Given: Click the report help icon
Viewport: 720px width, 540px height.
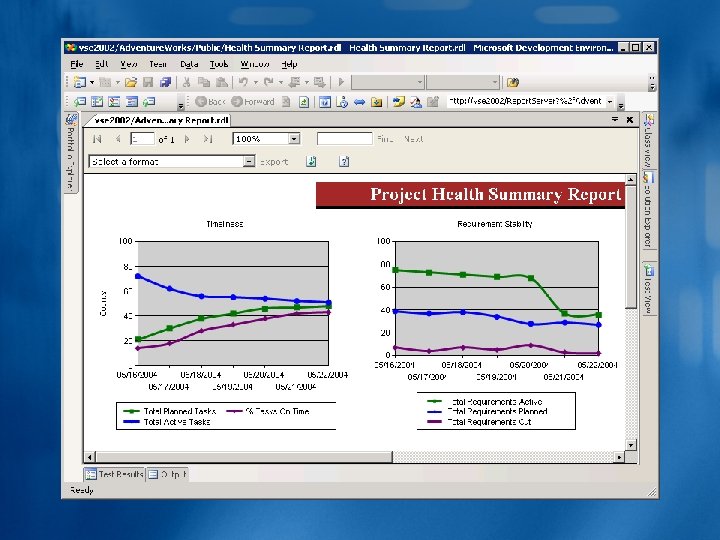Looking at the screenshot, I should point(344,162).
